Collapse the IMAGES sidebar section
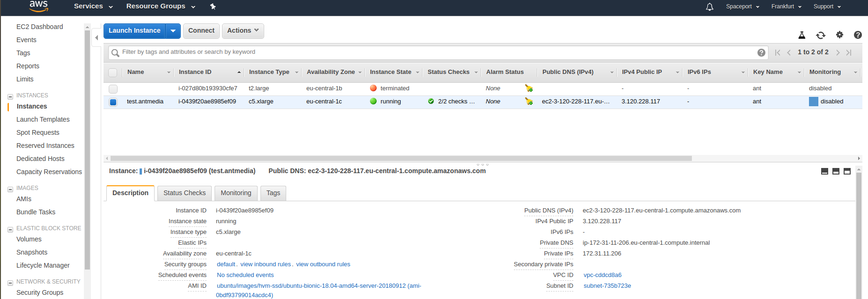Screen dimensions: 868x299 pyautogui.click(x=10, y=189)
